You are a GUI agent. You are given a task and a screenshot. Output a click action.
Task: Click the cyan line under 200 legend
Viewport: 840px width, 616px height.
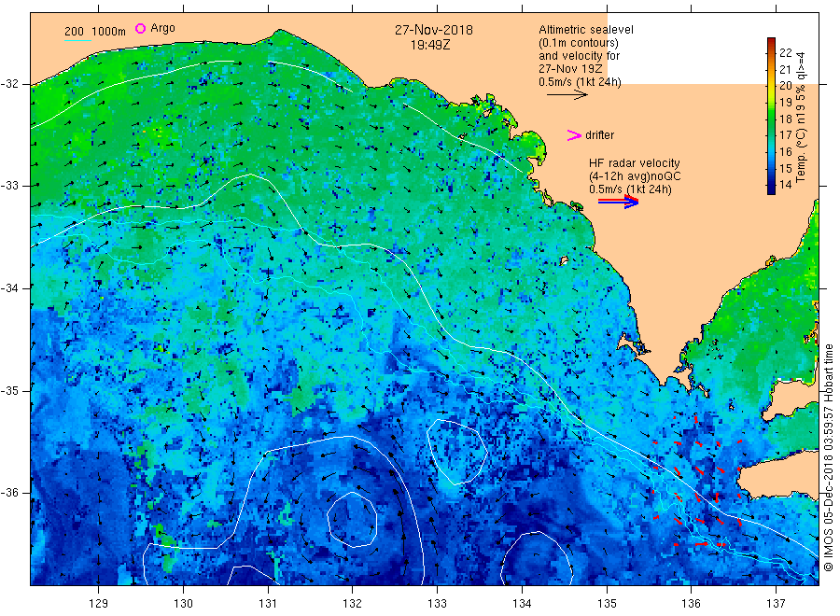pyautogui.click(x=77, y=39)
